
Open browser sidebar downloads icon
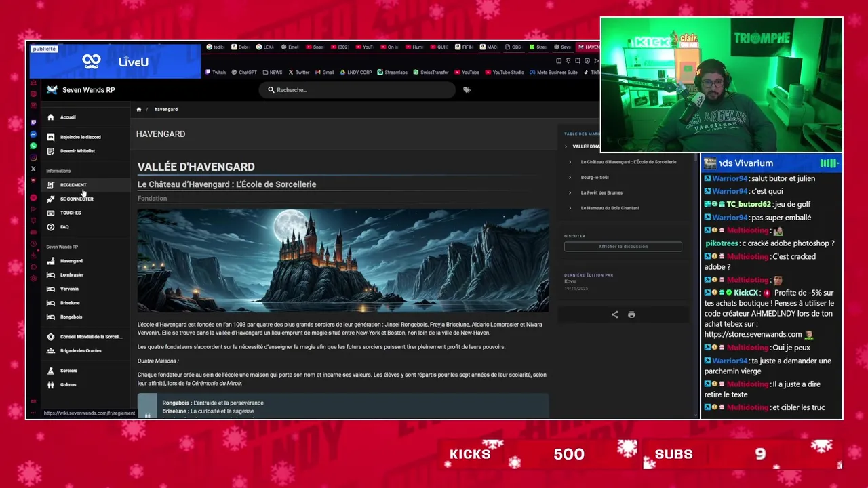[33, 256]
